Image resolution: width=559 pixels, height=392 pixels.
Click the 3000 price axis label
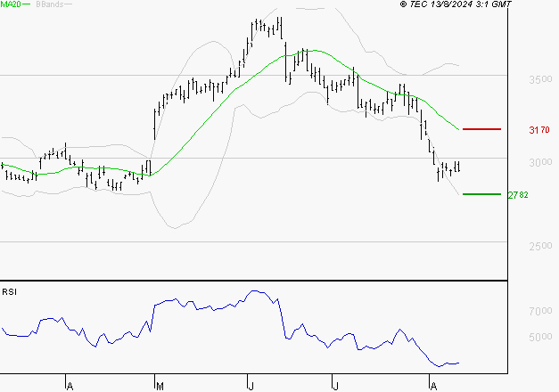click(540, 162)
